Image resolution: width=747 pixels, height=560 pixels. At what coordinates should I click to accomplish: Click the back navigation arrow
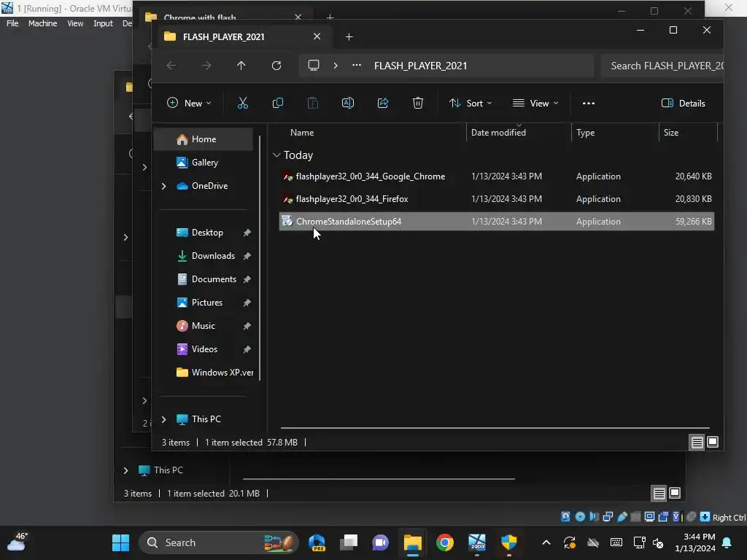click(171, 66)
